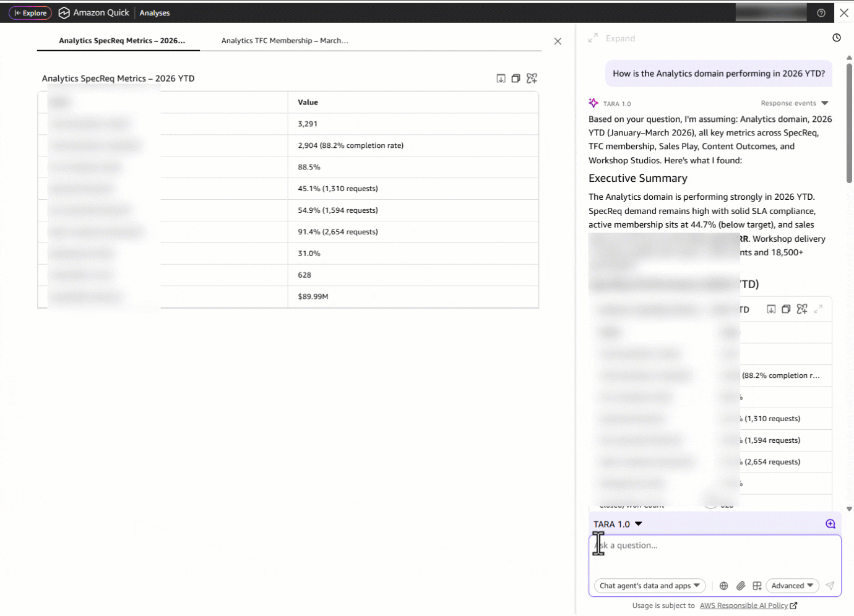Viewport: 854px width, 616px height.
Task: Select the 91.4% (2,654 requests) cell in main table
Action: 413,233
